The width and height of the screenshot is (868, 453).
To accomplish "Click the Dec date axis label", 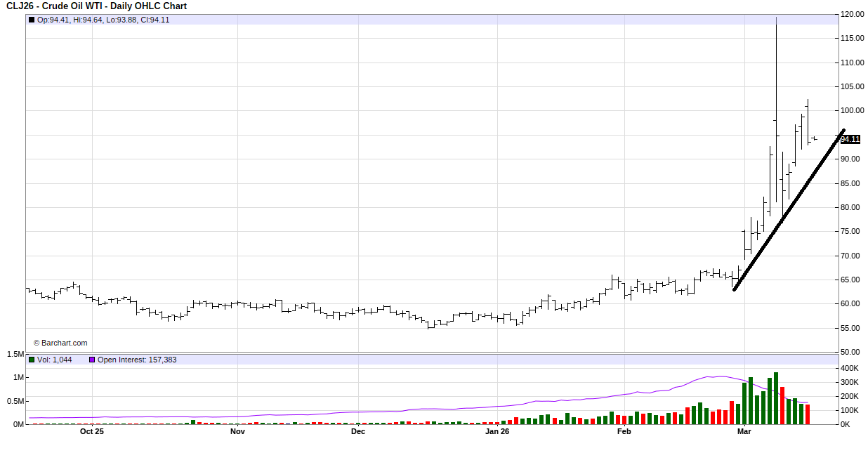I will point(358,432).
